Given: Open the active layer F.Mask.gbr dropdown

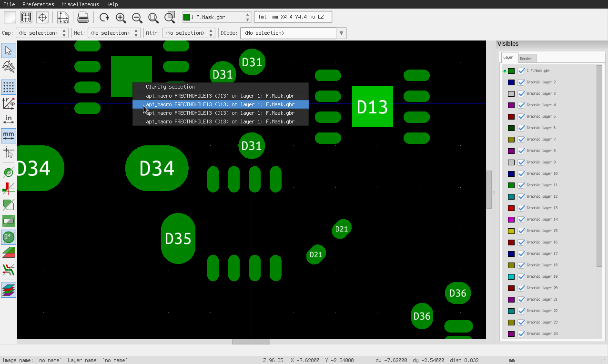Looking at the screenshot, I should coord(217,18).
